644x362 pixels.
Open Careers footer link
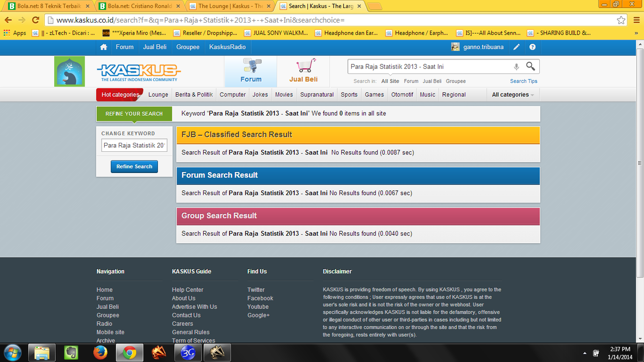coord(183,324)
